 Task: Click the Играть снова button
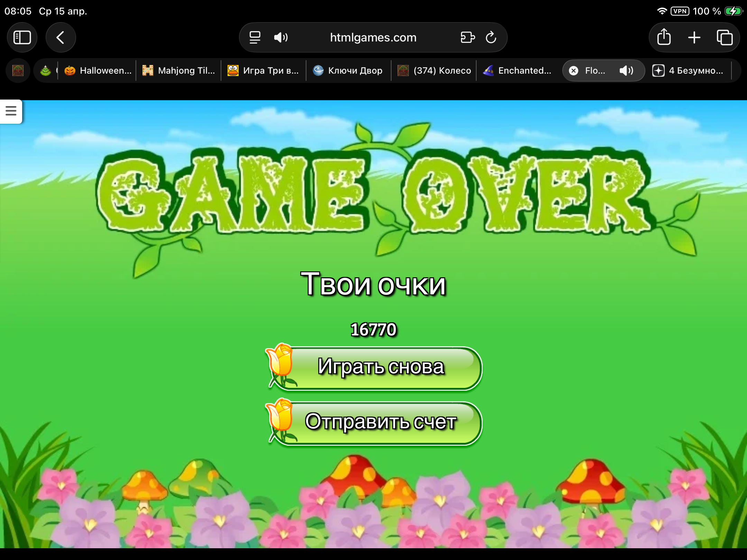point(380,367)
